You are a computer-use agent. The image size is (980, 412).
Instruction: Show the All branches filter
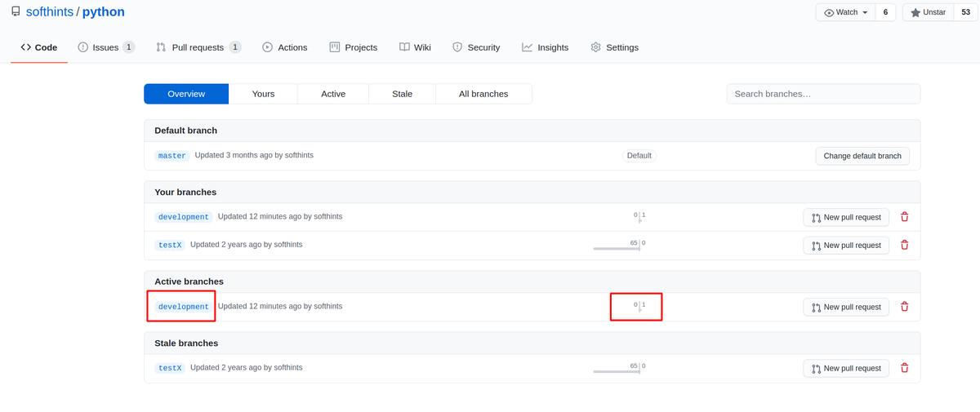(483, 94)
